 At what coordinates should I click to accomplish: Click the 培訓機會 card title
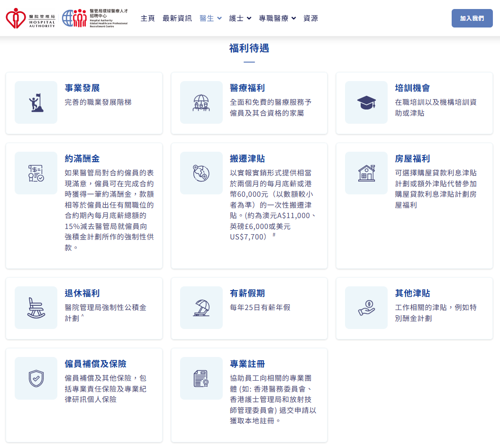click(413, 88)
